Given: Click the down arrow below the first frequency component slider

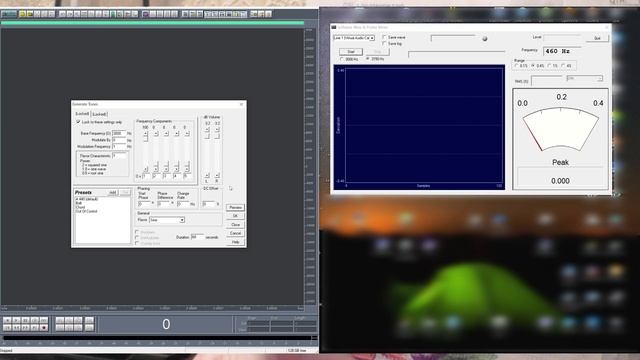Looking at the screenshot, I should (x=145, y=169).
